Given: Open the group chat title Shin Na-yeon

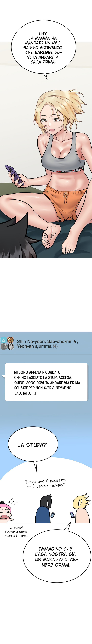Looking at the screenshot, I should click(x=48, y=343).
